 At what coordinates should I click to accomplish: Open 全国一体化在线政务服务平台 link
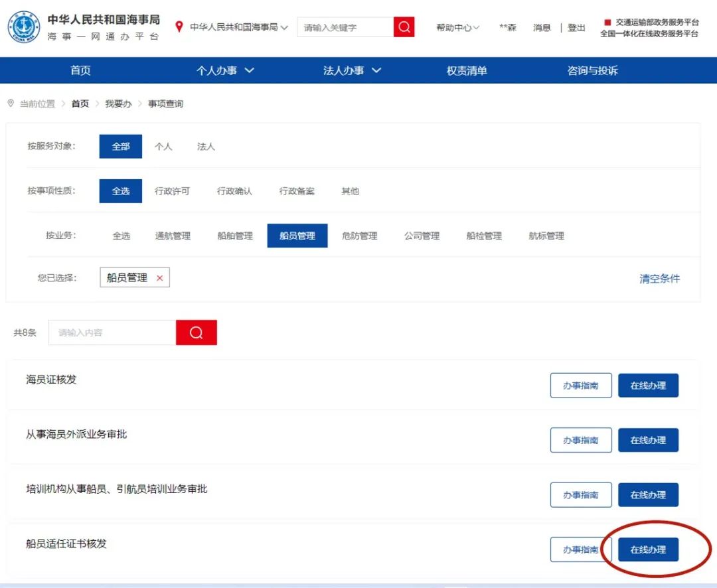[x=649, y=33]
